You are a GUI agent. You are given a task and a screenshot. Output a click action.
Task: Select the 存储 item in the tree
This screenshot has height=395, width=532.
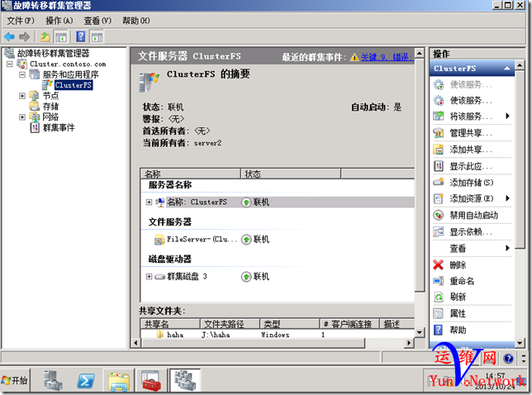coord(50,107)
